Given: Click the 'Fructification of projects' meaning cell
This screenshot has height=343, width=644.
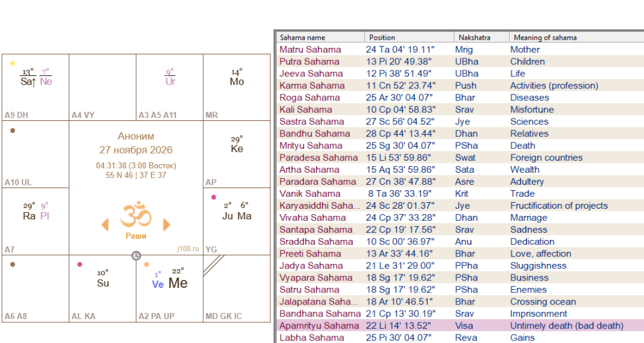Looking at the screenshot, I should coord(559,205).
